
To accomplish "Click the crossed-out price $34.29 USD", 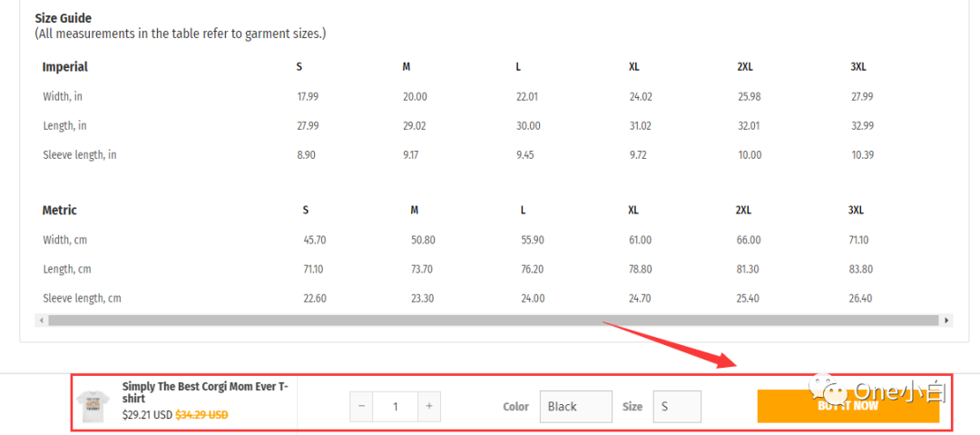I will pos(201,415).
